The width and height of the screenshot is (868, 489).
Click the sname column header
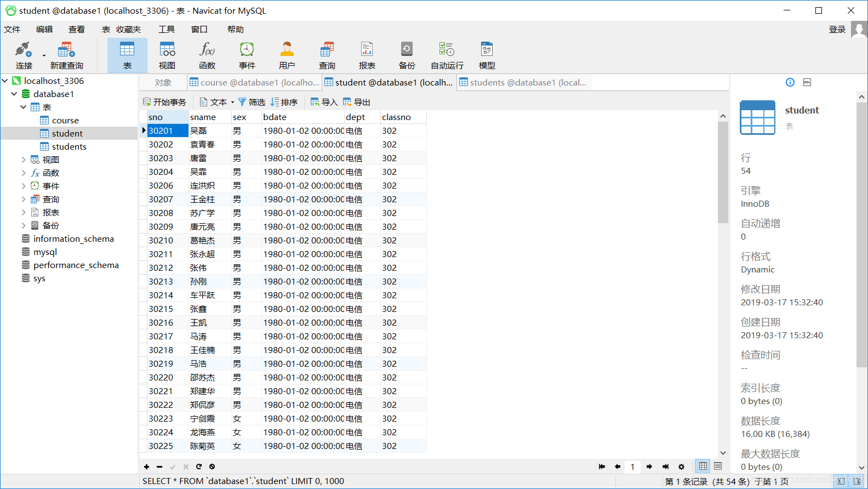click(210, 117)
